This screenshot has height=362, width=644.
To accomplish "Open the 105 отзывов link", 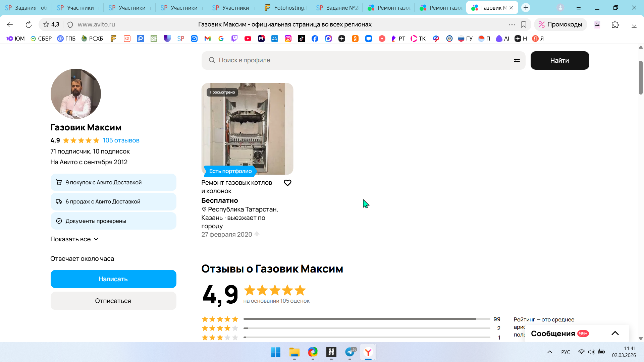I will point(121,140).
